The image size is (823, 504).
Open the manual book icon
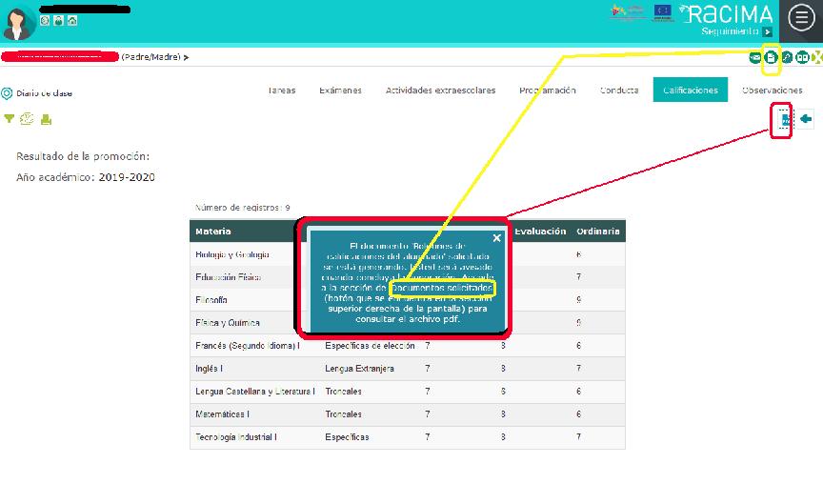coord(802,57)
